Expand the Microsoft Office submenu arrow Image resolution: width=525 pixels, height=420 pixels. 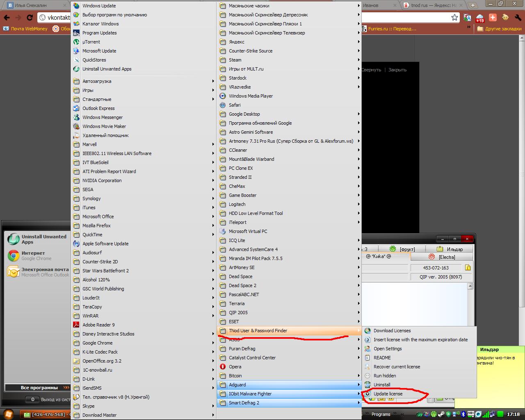[x=213, y=217]
